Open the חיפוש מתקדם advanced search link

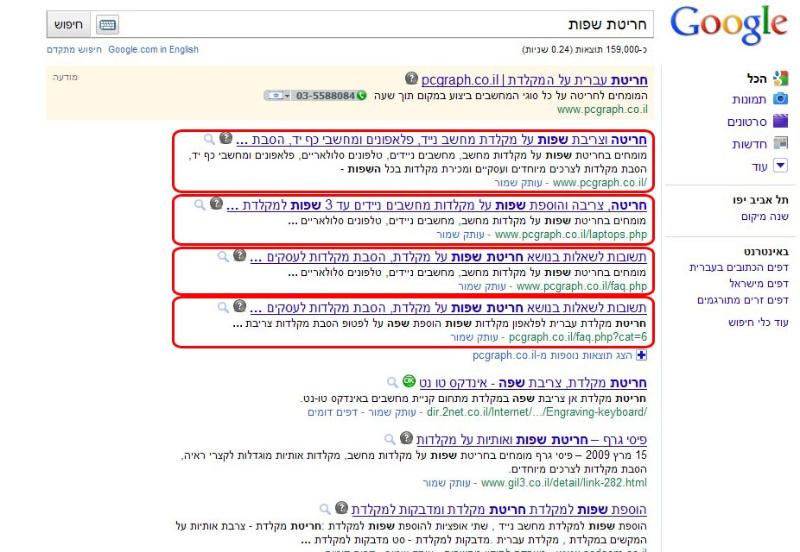tap(74, 49)
